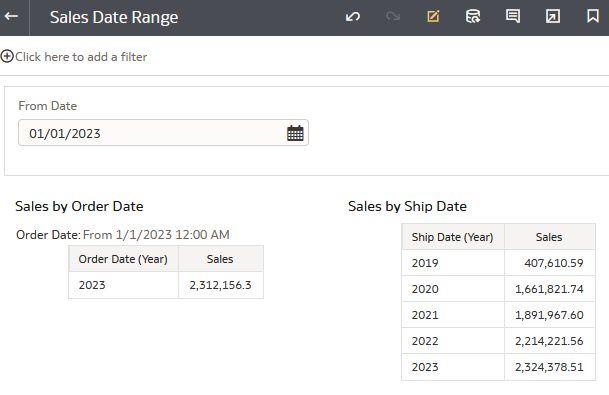609x395 pixels.
Task: Redo the last action
Action: pyautogui.click(x=393, y=17)
